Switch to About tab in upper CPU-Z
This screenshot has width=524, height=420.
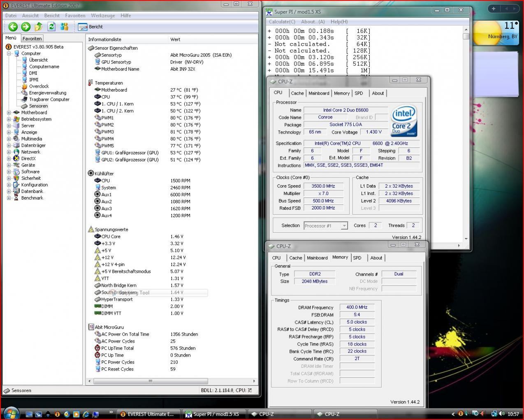tap(378, 93)
